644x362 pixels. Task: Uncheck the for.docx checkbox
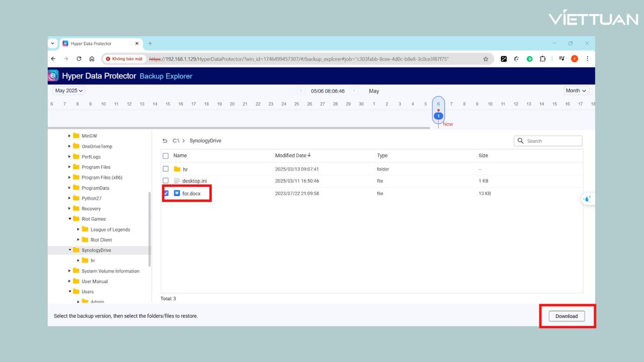point(166,193)
